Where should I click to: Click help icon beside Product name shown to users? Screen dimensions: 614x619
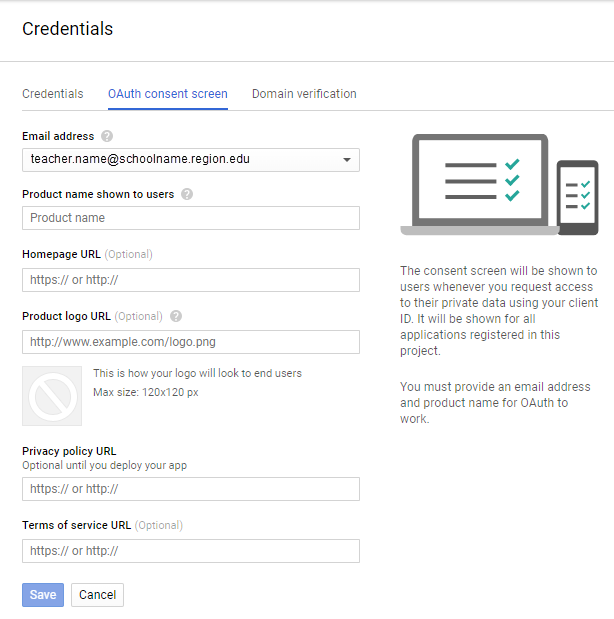(187, 194)
